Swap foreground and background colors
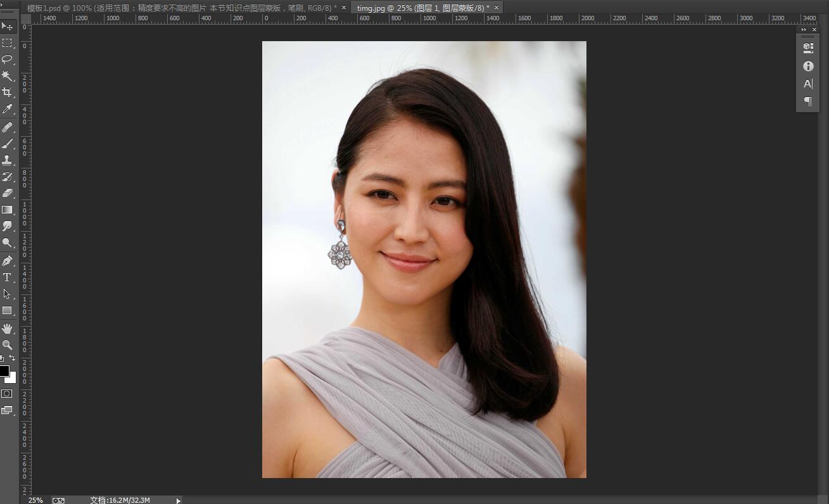The image size is (829, 504). 12,358
